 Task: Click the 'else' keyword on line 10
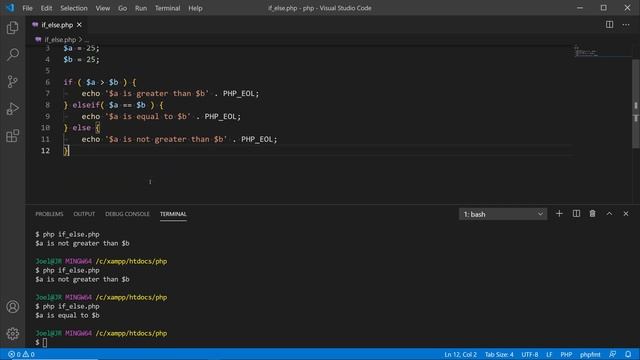click(x=82, y=128)
